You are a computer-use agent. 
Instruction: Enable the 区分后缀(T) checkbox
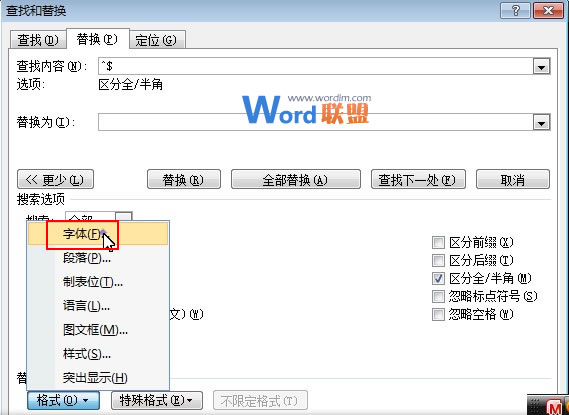click(438, 260)
